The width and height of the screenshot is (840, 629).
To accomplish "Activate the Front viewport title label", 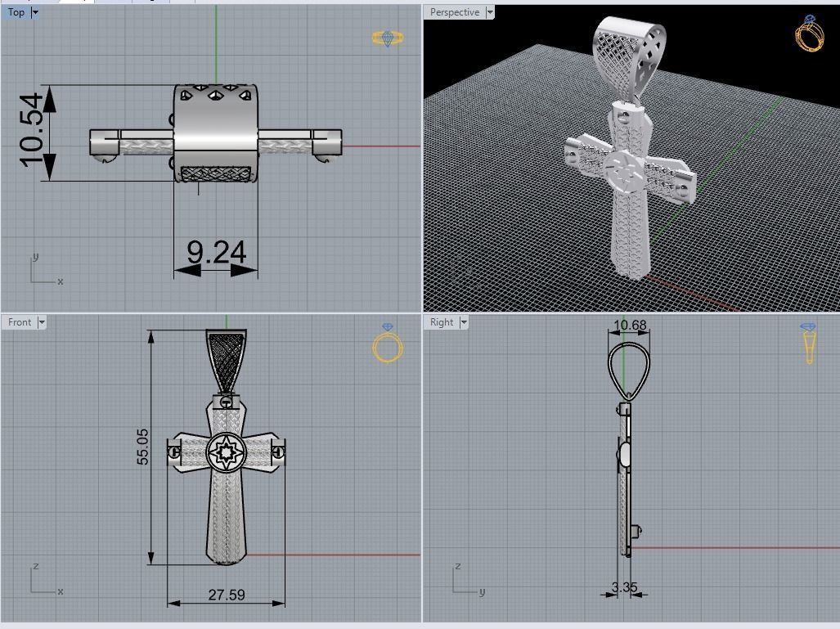I will point(20,322).
